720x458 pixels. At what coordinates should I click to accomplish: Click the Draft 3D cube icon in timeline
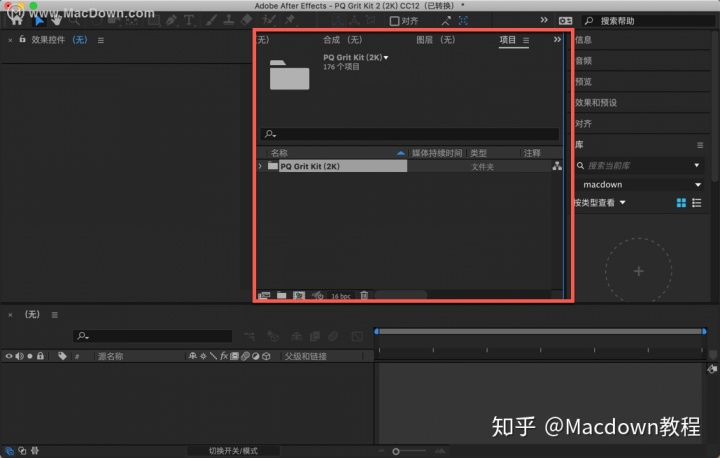tap(273, 336)
